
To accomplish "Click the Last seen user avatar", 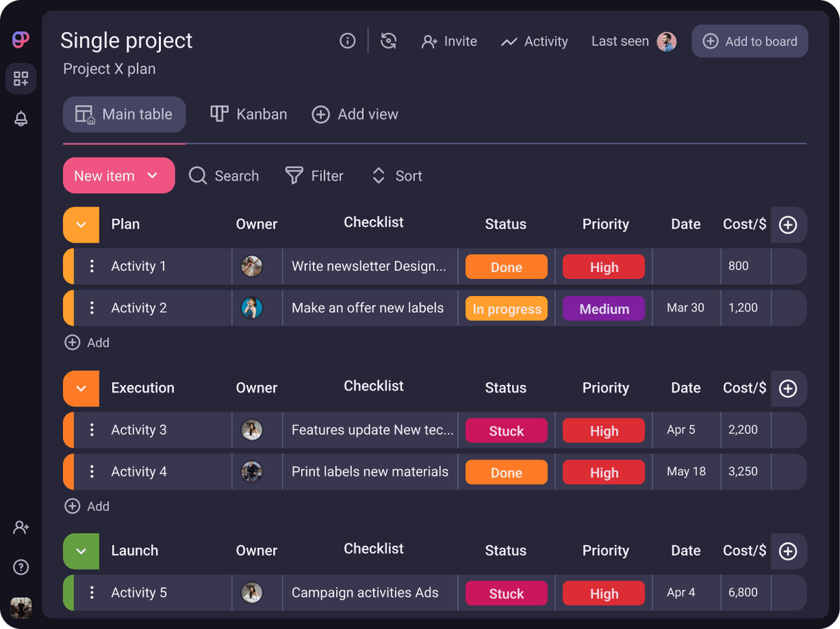I will 666,41.
